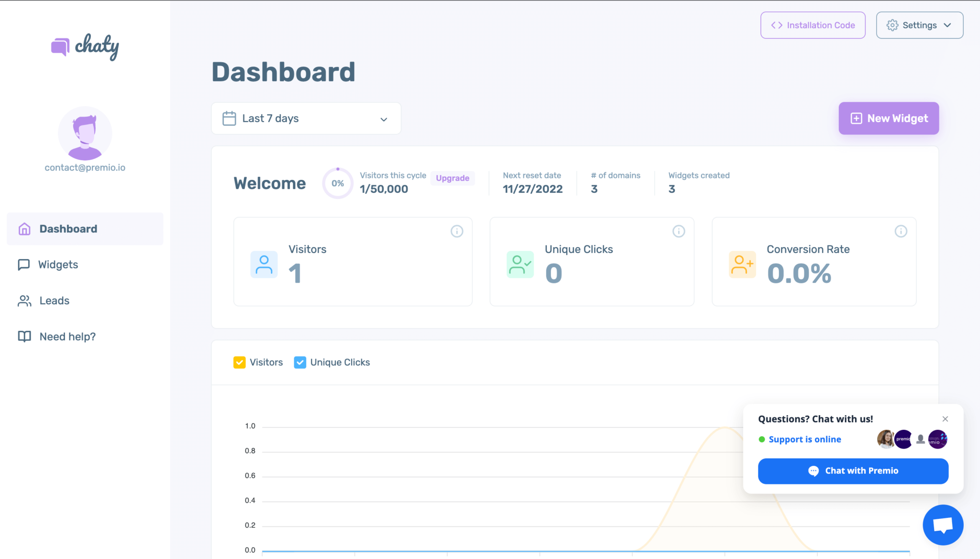The width and height of the screenshot is (980, 559).
Task: Open the Need help? sidebar item
Action: 67,337
